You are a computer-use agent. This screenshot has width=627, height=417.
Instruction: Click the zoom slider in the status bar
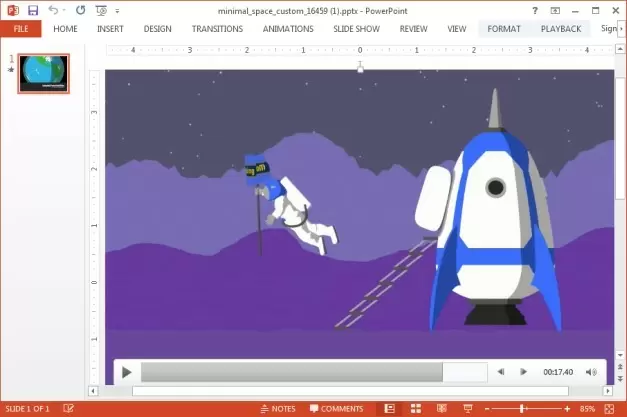(522, 409)
